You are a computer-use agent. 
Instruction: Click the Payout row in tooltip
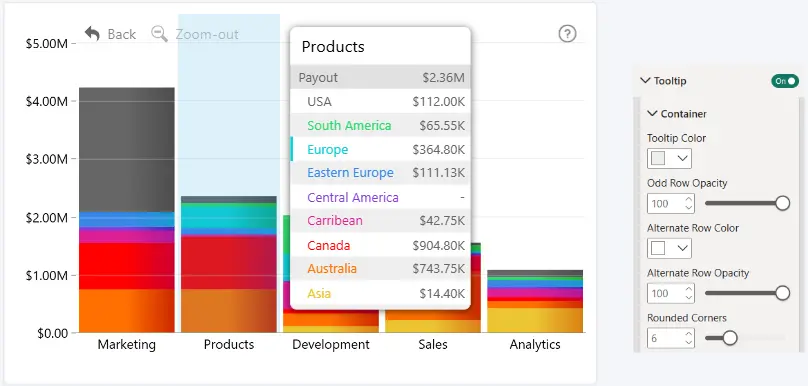click(x=380, y=77)
